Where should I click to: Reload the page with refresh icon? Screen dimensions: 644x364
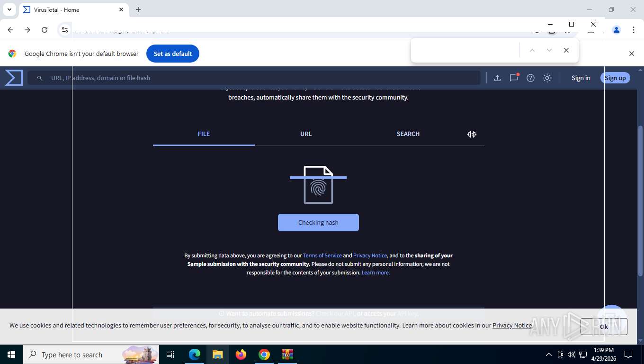pyautogui.click(x=45, y=30)
